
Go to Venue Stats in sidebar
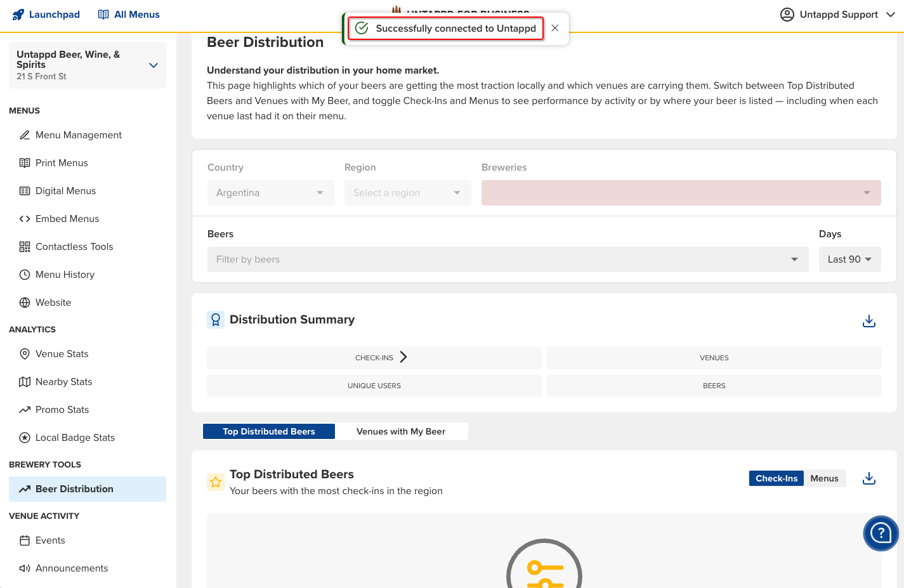pyautogui.click(x=62, y=354)
